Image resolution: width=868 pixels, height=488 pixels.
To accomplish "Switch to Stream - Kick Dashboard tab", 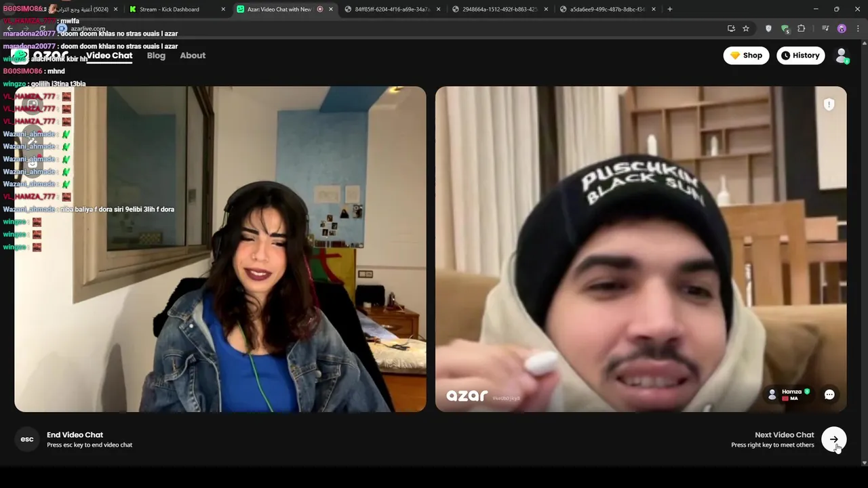I will tap(178, 9).
